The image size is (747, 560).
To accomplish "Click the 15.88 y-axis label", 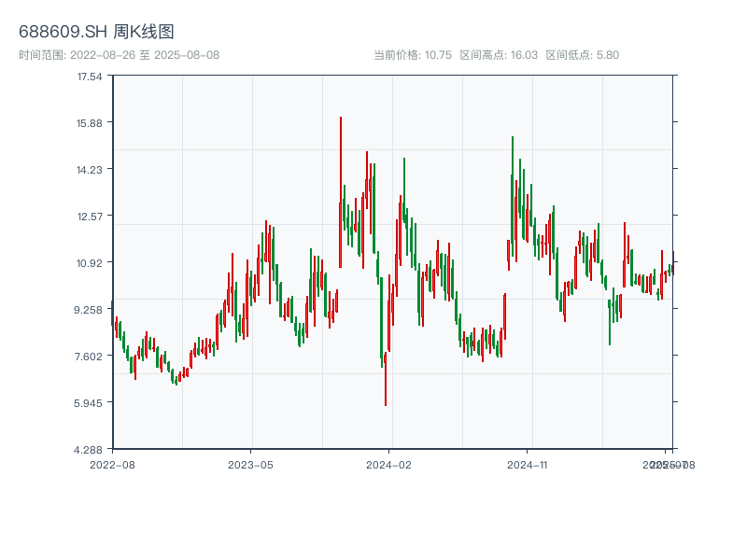I will click(x=90, y=123).
